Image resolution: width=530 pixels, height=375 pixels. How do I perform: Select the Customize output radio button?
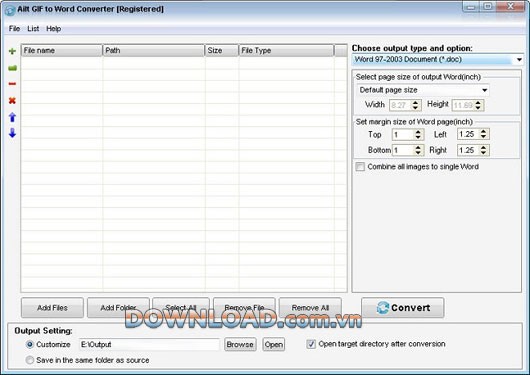click(x=30, y=345)
